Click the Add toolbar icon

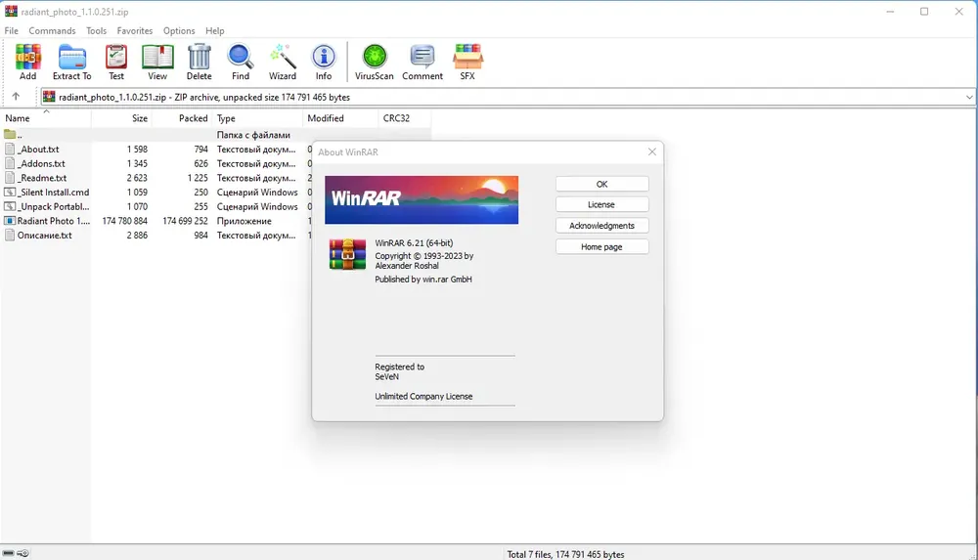[x=28, y=62]
